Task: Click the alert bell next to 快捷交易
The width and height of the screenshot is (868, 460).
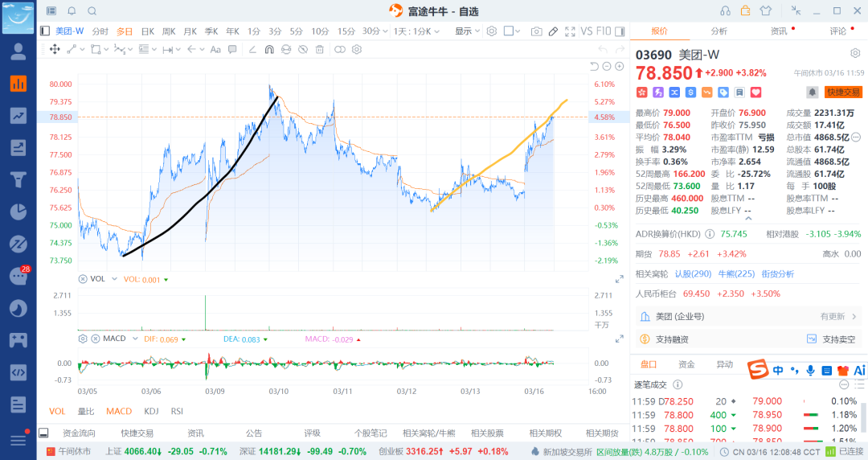Action: point(812,92)
